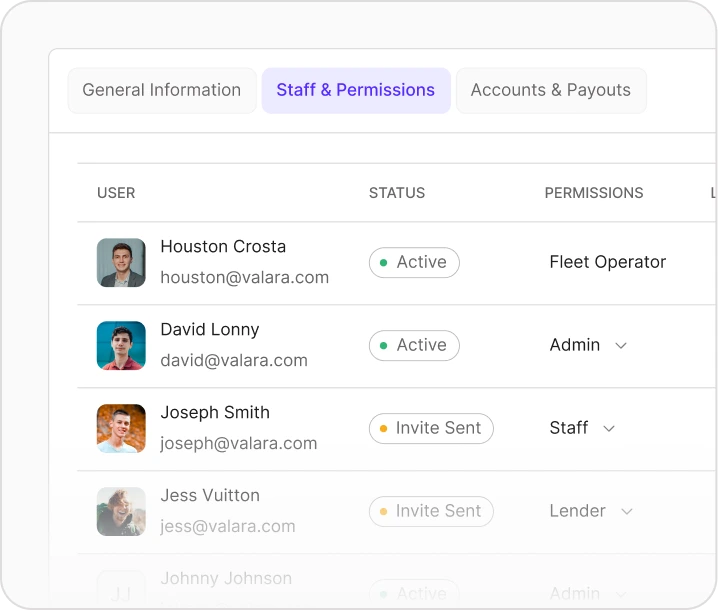718x610 pixels.
Task: Click Houston Crosta's profile photo
Action: click(121, 262)
